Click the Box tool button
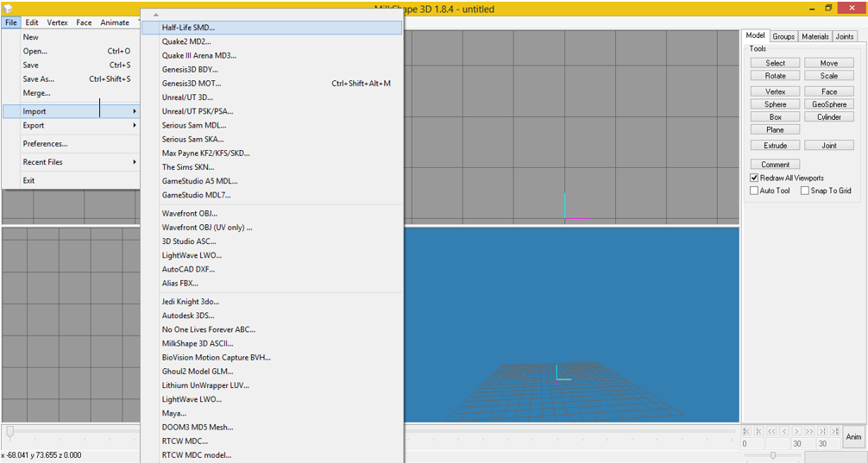Image resolution: width=868 pixels, height=463 pixels. tap(775, 116)
